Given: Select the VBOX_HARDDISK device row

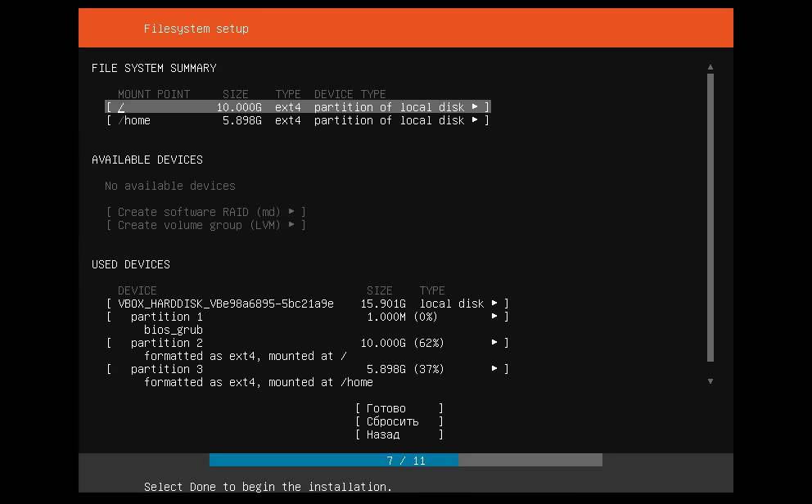Looking at the screenshot, I should 307,304.
